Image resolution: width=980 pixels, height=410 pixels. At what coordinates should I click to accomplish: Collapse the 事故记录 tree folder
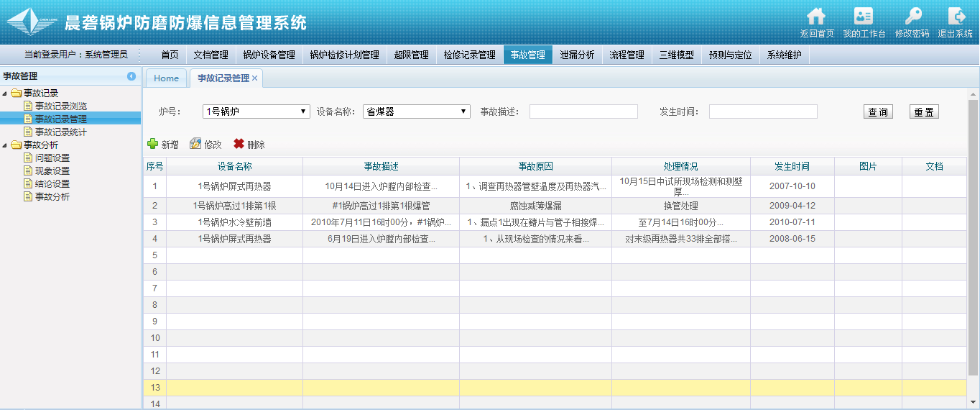[6, 94]
